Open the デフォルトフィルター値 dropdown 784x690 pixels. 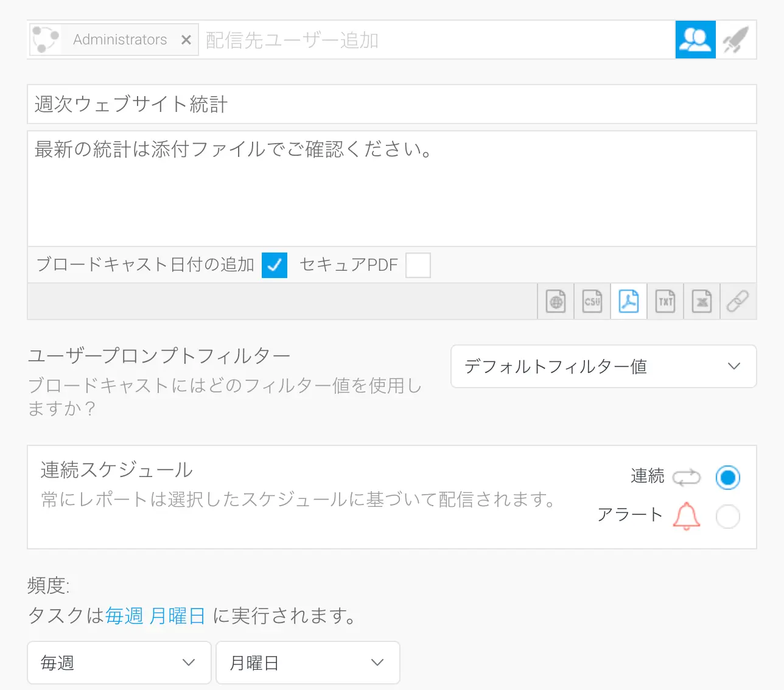click(603, 366)
